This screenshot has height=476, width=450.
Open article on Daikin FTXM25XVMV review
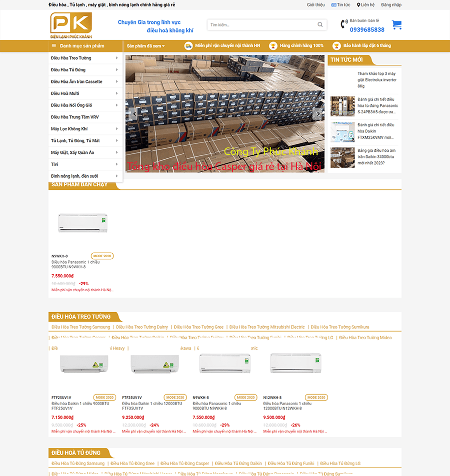coord(376,131)
